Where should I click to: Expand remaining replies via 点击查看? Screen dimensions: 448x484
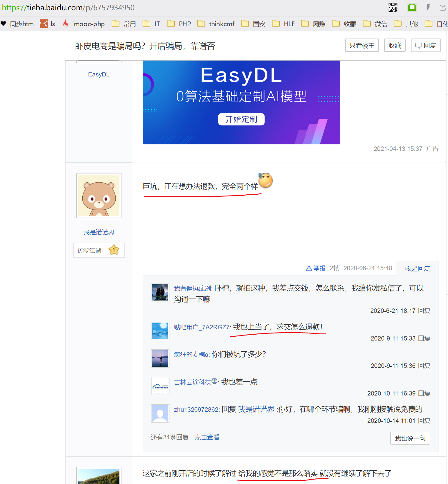click(x=207, y=437)
